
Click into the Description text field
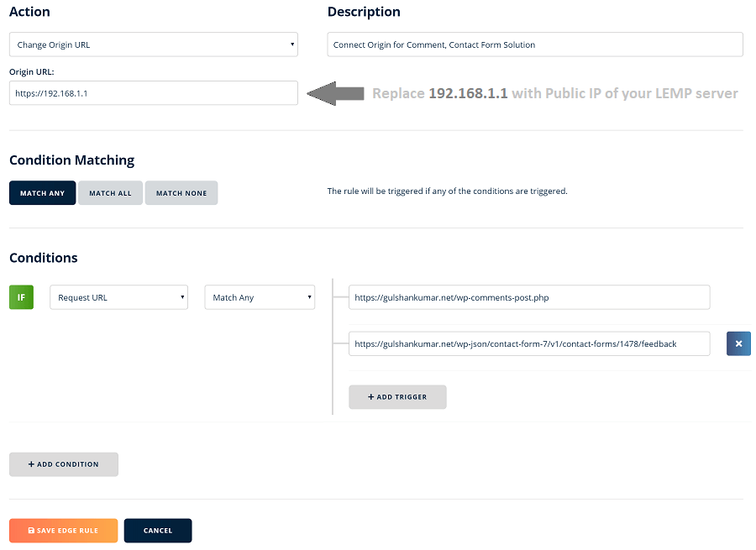click(x=534, y=45)
